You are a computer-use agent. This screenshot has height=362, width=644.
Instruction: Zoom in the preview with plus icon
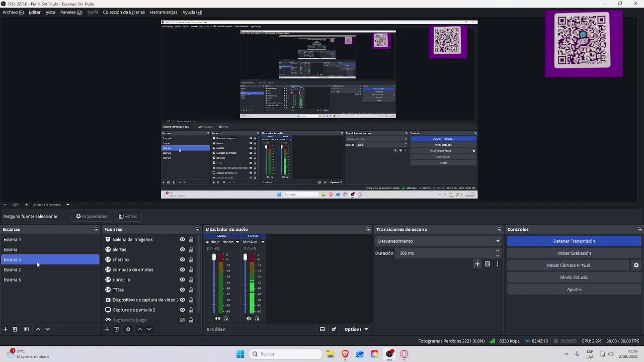click(x=27, y=205)
